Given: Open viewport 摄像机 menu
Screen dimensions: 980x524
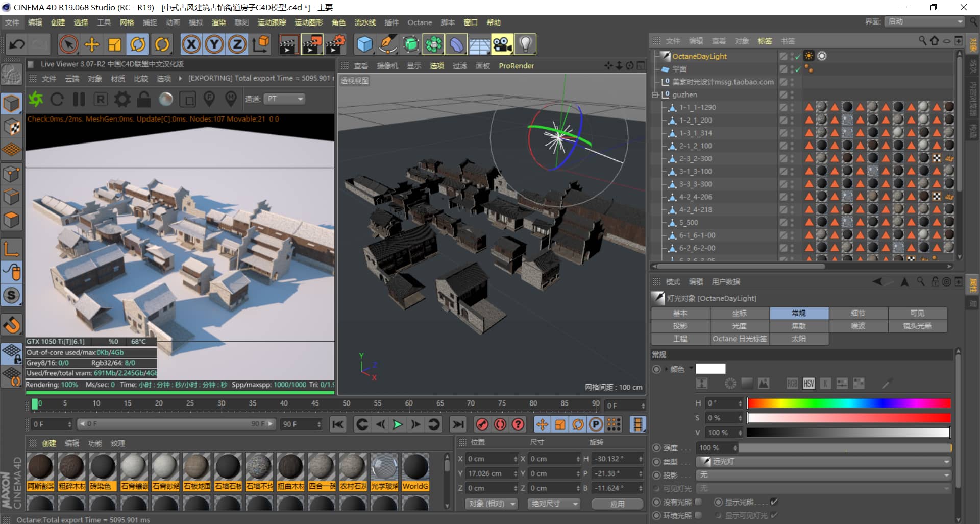Looking at the screenshot, I should (x=387, y=66).
